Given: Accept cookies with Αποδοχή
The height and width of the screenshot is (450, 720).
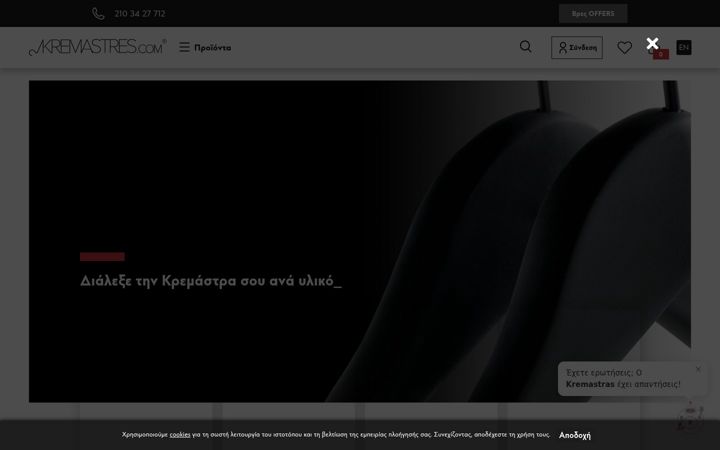Looking at the screenshot, I should coord(575,435).
